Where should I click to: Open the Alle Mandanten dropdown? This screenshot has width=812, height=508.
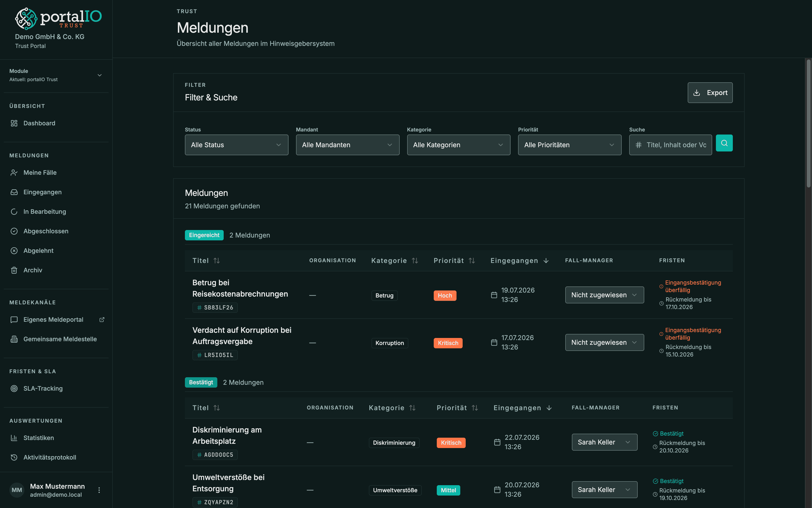[x=348, y=145]
